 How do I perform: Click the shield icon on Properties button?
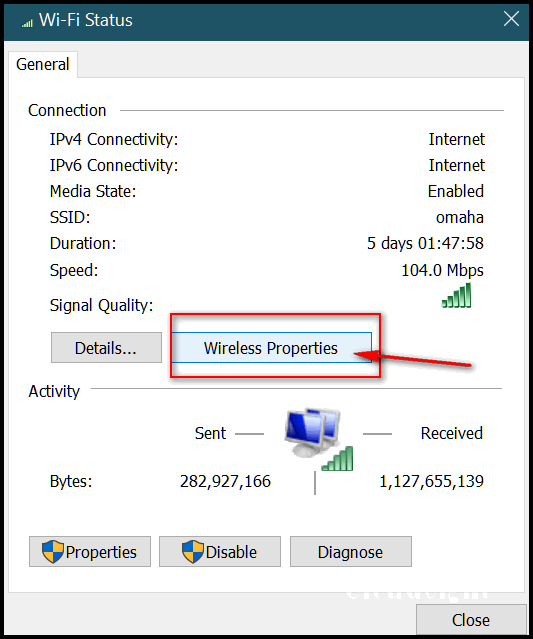[x=53, y=552]
